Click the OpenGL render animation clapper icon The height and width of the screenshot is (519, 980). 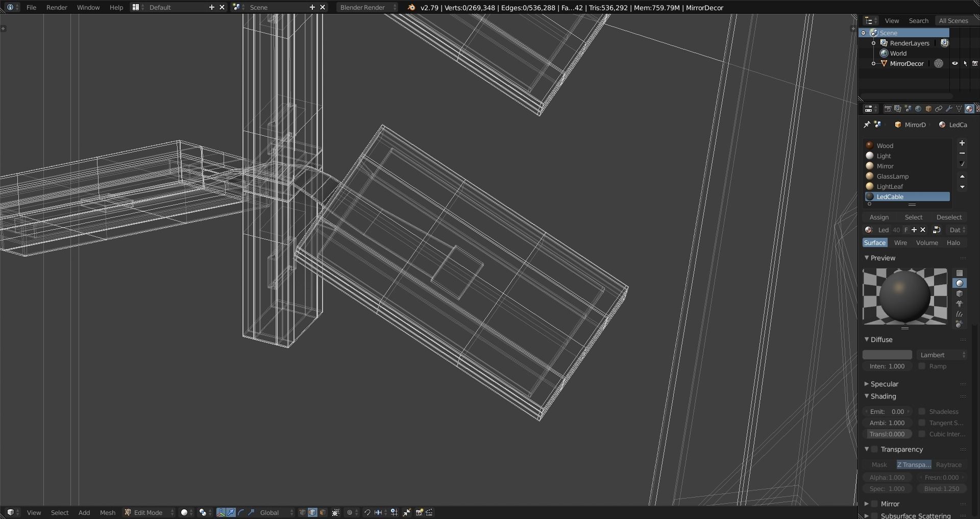point(429,512)
